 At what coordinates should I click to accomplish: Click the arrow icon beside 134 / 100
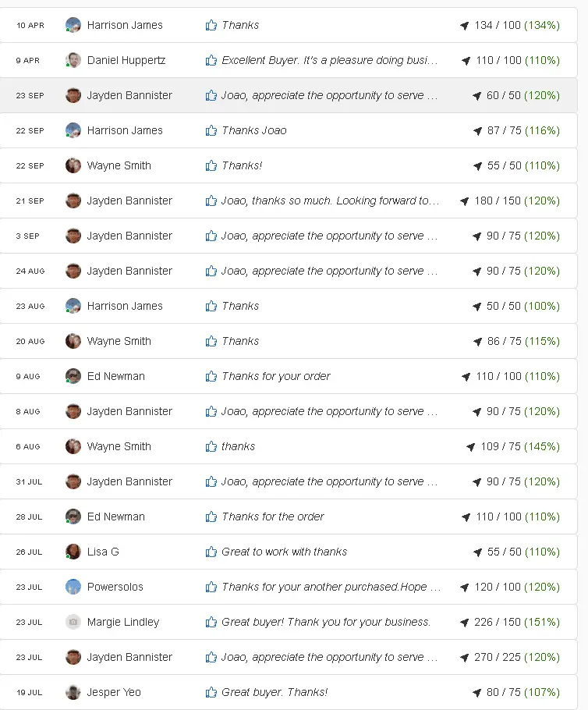tap(465, 25)
